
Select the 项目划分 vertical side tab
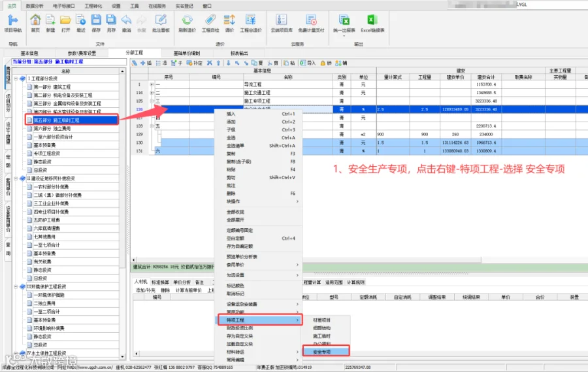[8, 103]
